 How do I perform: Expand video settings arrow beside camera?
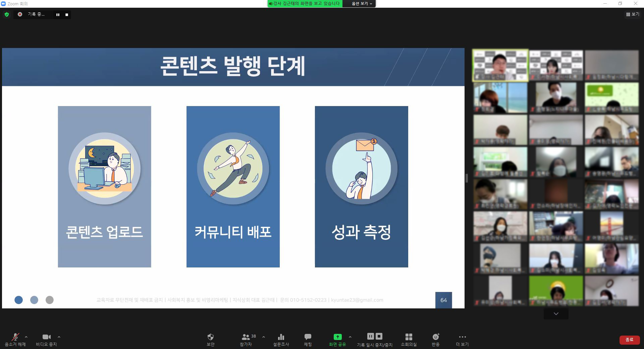tap(59, 337)
